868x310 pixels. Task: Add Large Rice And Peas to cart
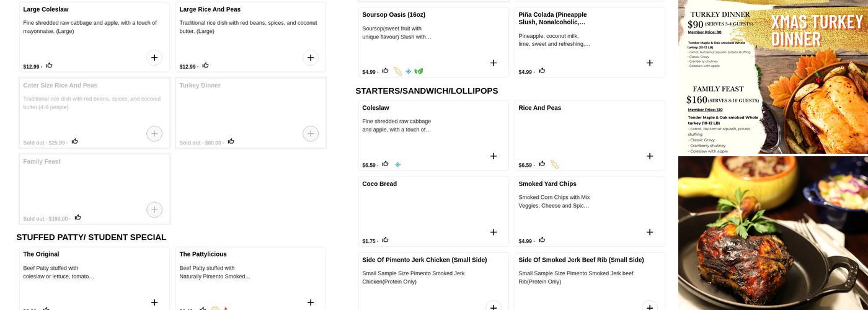(x=311, y=58)
